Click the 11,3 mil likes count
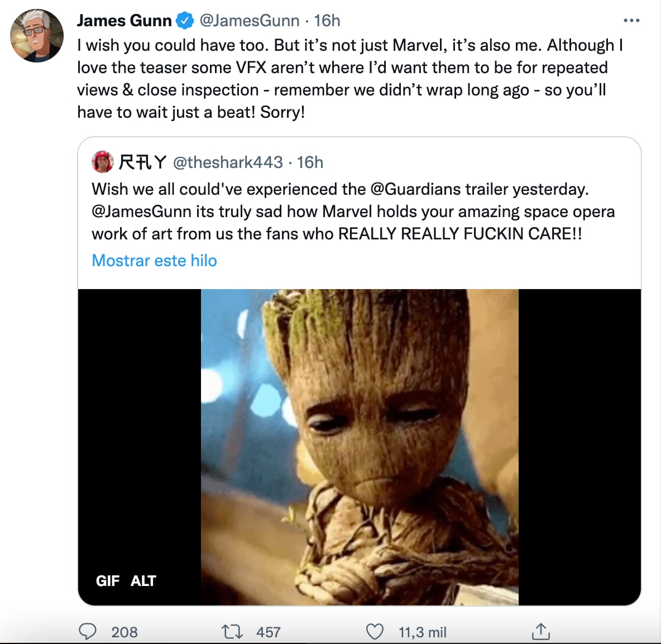This screenshot has width=661, height=644. 422,632
